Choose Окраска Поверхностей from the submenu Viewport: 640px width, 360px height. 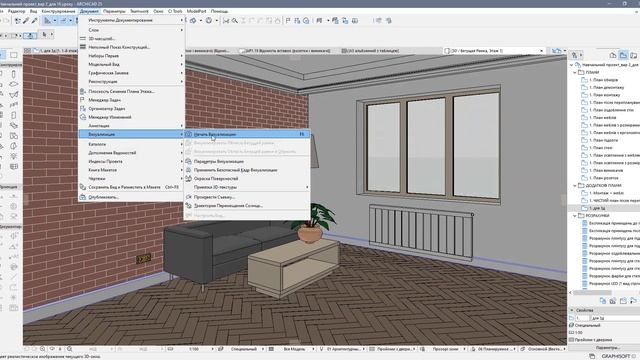coord(247,179)
